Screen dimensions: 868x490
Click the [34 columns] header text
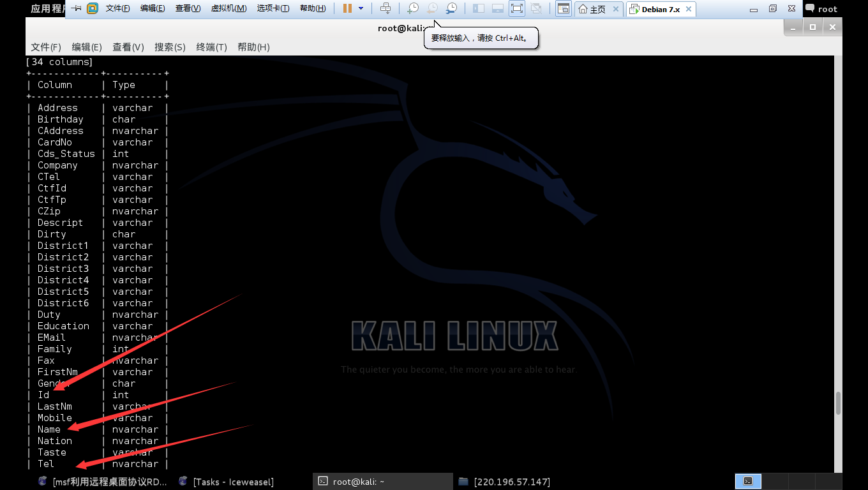click(x=59, y=62)
